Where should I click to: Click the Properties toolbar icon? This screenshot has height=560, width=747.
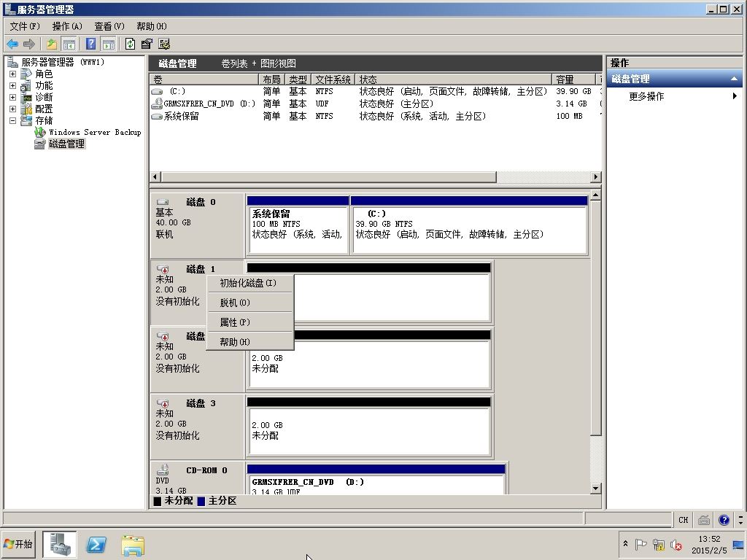click(147, 44)
